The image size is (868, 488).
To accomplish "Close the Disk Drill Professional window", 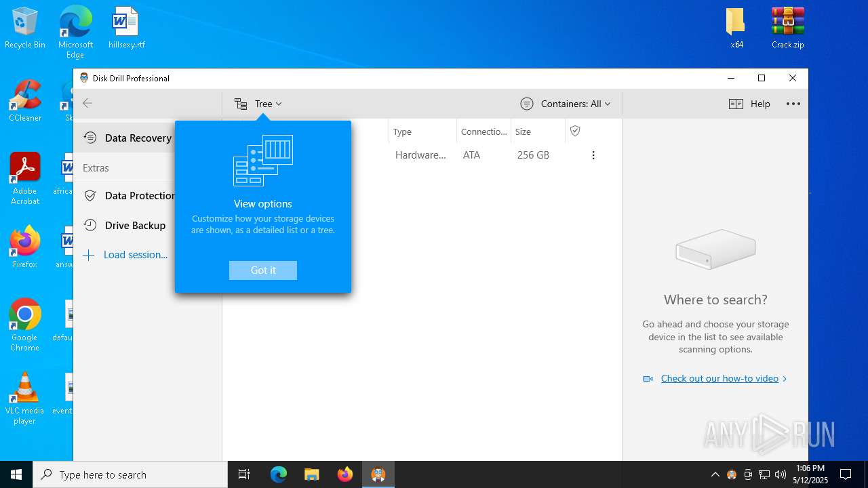I will (793, 78).
